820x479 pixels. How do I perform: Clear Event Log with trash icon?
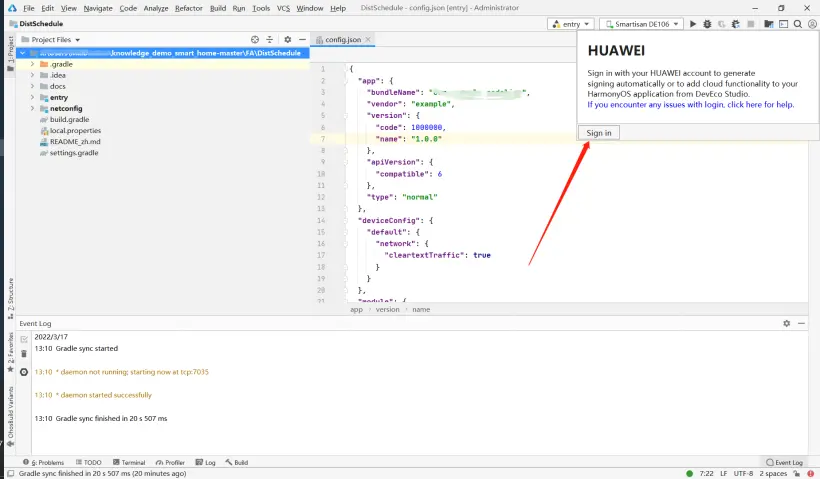click(x=24, y=354)
